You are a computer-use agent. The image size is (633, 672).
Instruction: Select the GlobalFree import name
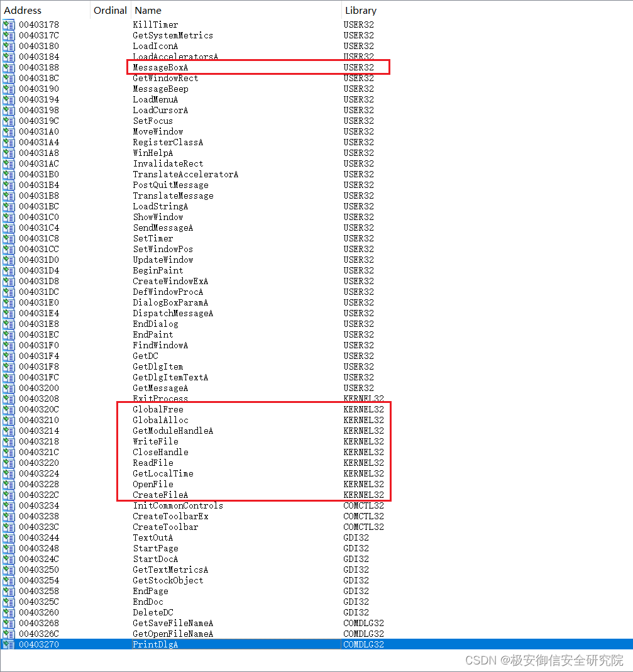point(158,410)
